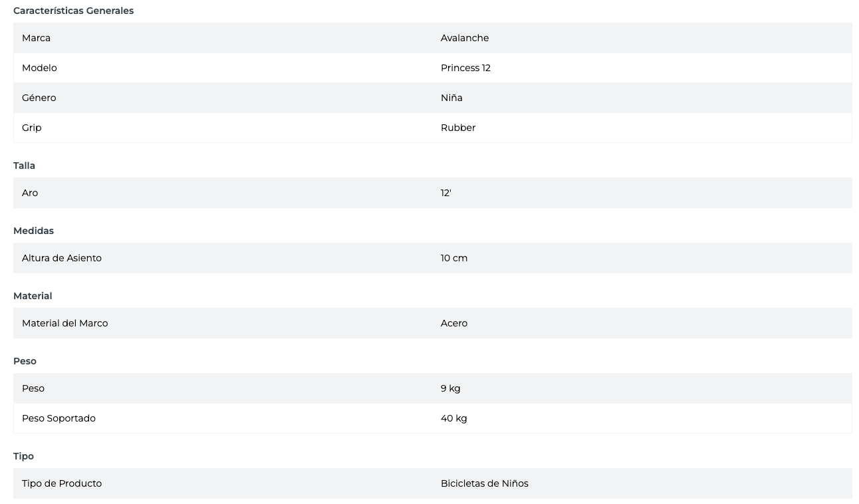Click the Género row label
859x504 pixels.
pyautogui.click(x=39, y=98)
